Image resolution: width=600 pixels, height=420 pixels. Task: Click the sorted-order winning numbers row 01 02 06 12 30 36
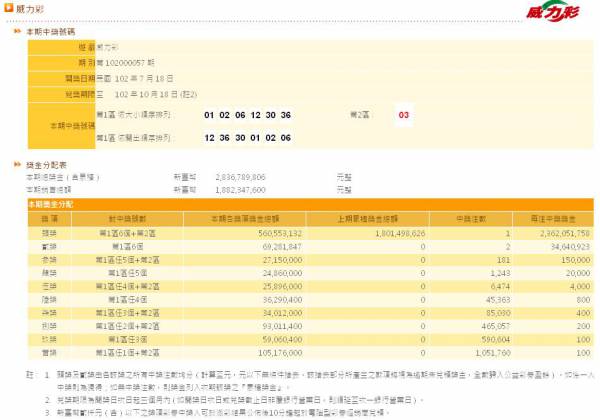(248, 115)
